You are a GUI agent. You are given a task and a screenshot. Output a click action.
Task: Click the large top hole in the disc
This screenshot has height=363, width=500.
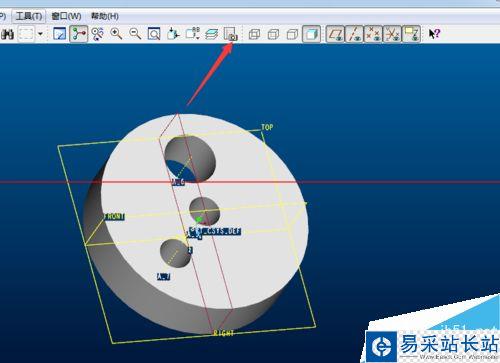[x=190, y=158]
